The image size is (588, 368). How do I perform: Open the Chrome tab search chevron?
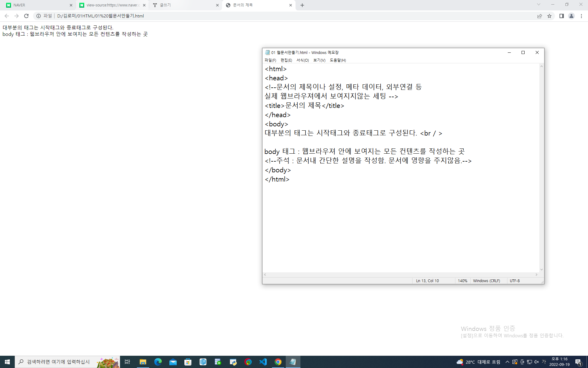pyautogui.click(x=539, y=5)
